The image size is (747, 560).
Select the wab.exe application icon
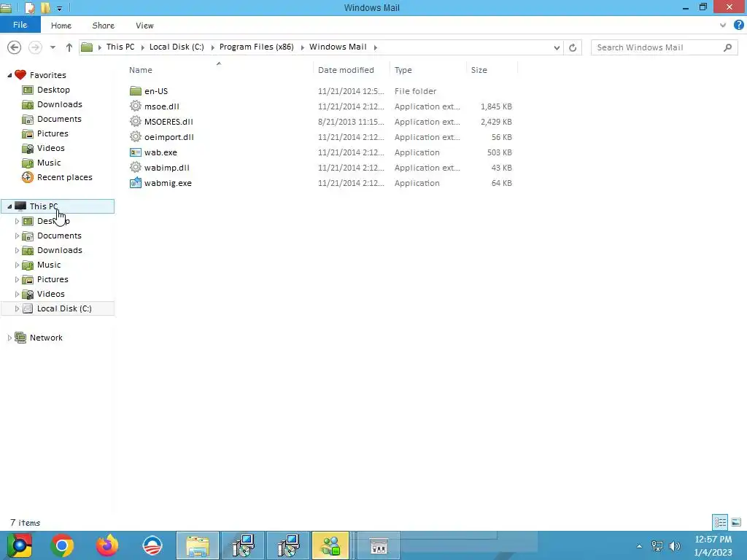pos(136,152)
